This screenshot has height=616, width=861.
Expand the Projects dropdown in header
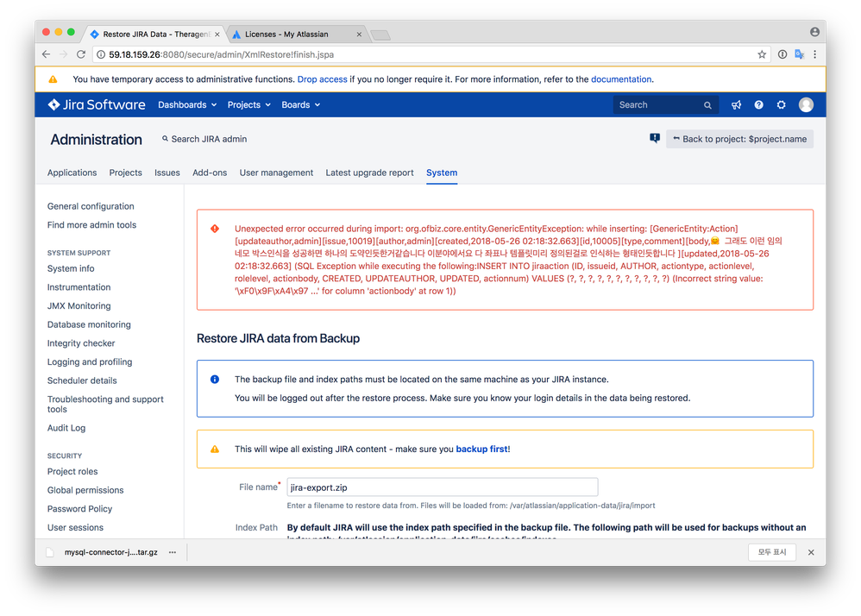click(x=249, y=105)
